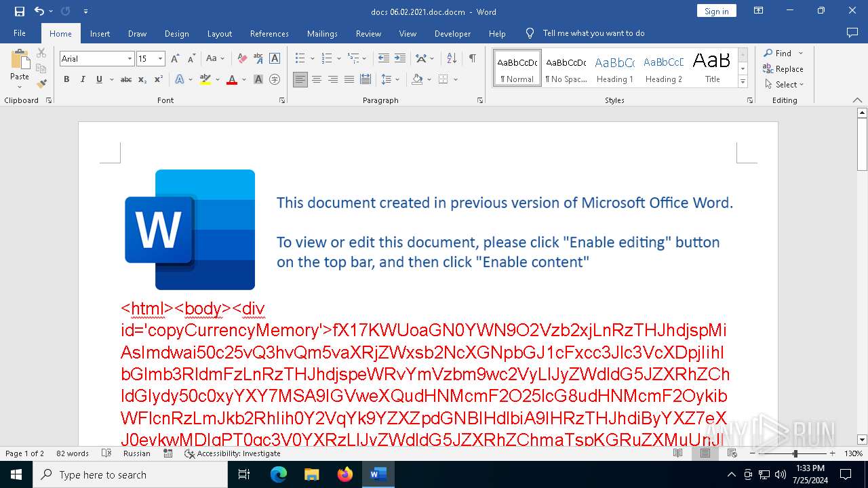868x488 pixels.
Task: Switch to Web Layout view
Action: [732, 453]
